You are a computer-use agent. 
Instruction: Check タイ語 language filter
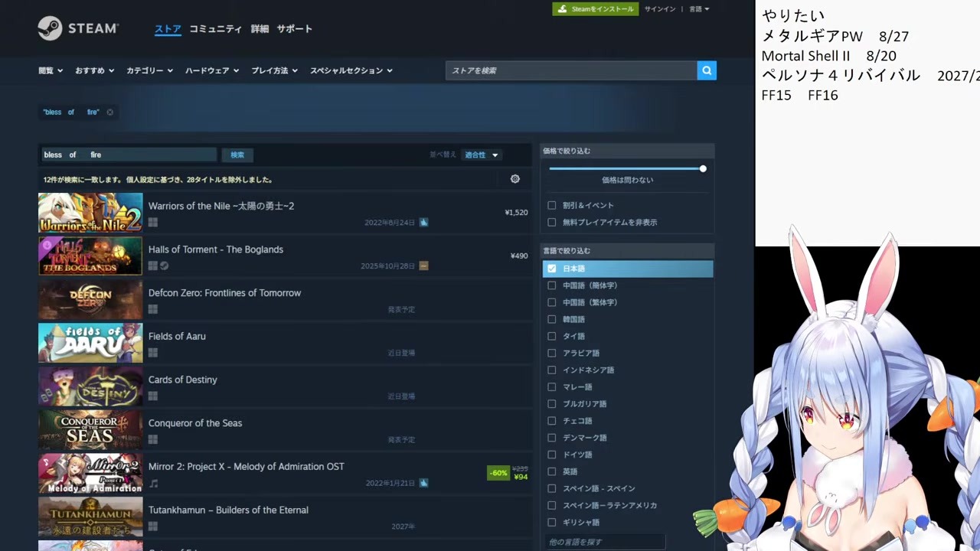pos(551,336)
